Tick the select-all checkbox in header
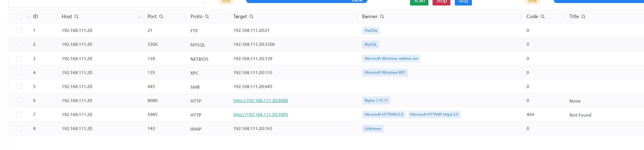The height and width of the screenshot is (150, 644). pyautogui.click(x=19, y=17)
